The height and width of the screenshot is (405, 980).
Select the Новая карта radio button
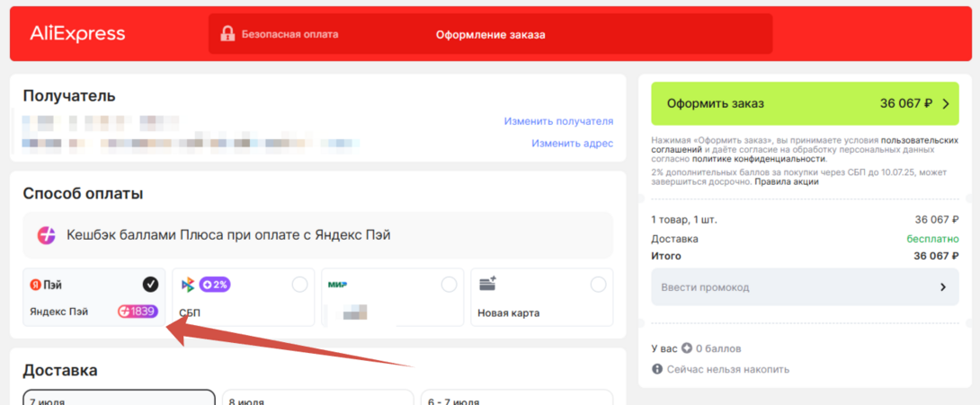pos(598,285)
